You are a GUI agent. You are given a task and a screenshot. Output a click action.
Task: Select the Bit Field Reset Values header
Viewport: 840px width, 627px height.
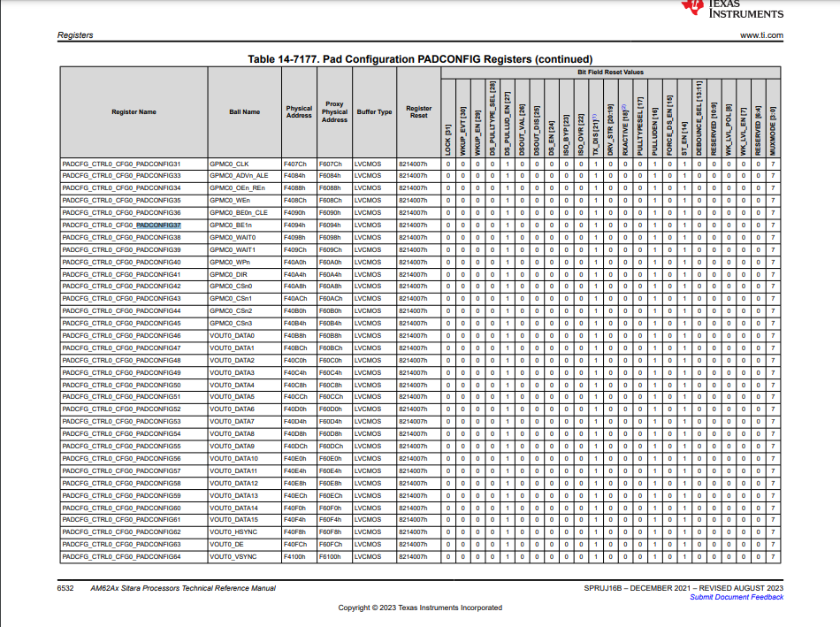coord(611,73)
